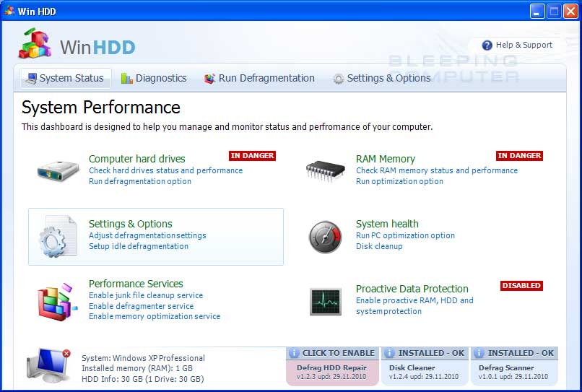Viewport: 582px width, 392px height.
Task: Enable junk file cleanup service
Action: 145,295
